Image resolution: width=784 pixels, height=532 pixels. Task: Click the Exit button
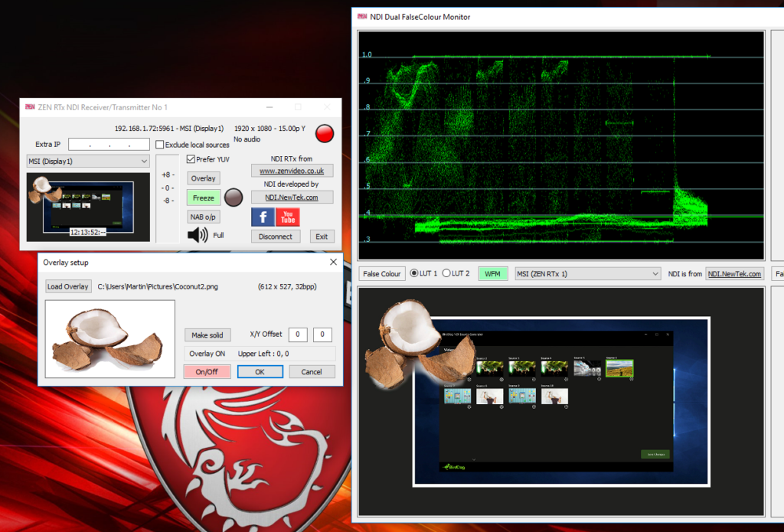click(322, 237)
